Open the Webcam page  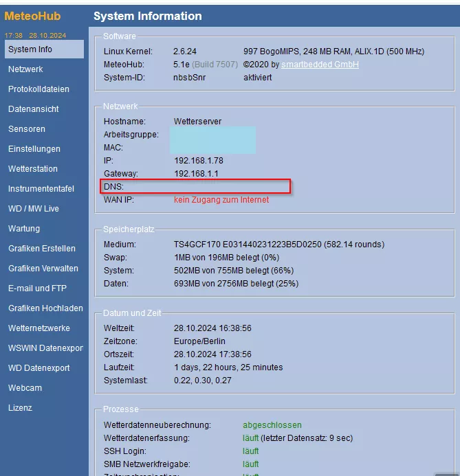click(x=25, y=388)
